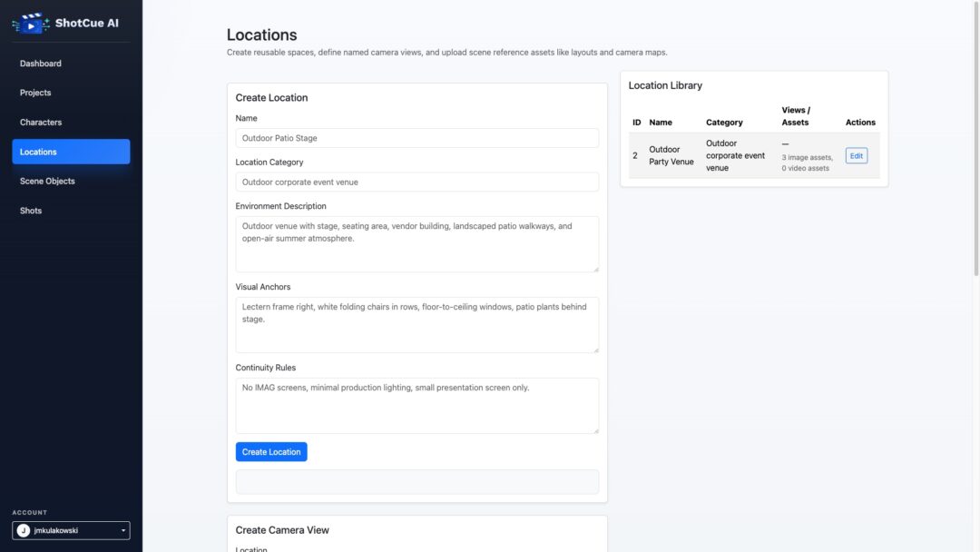Focus the Name input field

(x=416, y=138)
